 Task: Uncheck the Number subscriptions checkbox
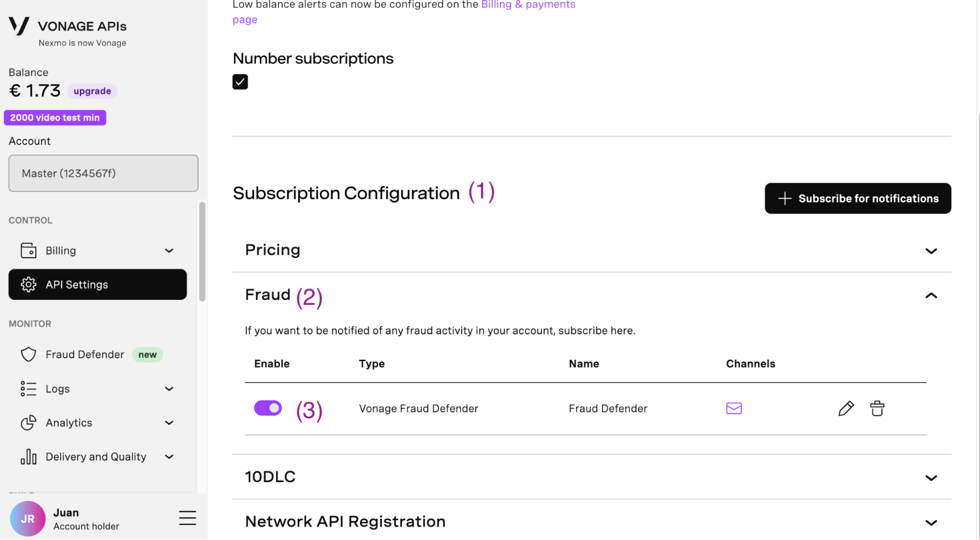240,81
